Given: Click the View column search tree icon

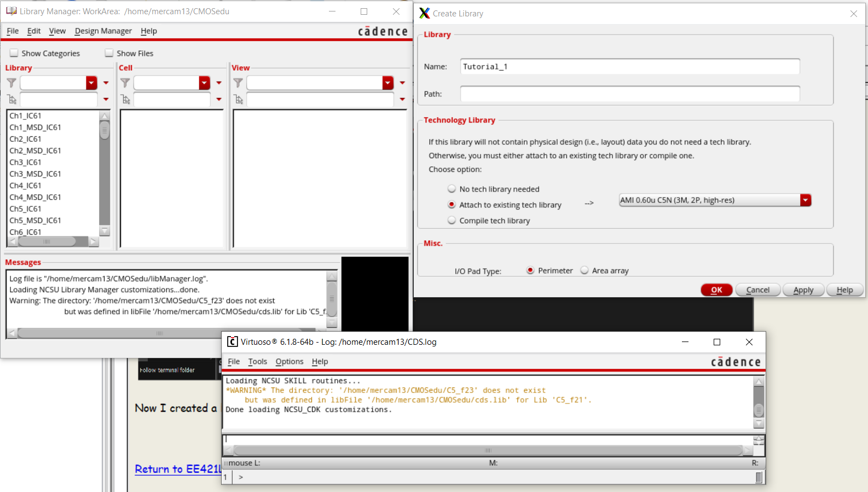Looking at the screenshot, I should [238, 100].
